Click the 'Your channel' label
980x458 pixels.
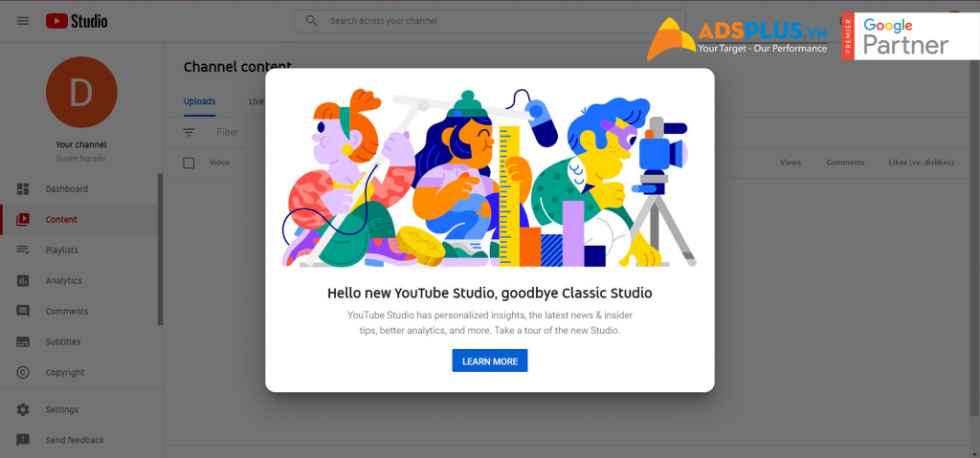(x=81, y=144)
